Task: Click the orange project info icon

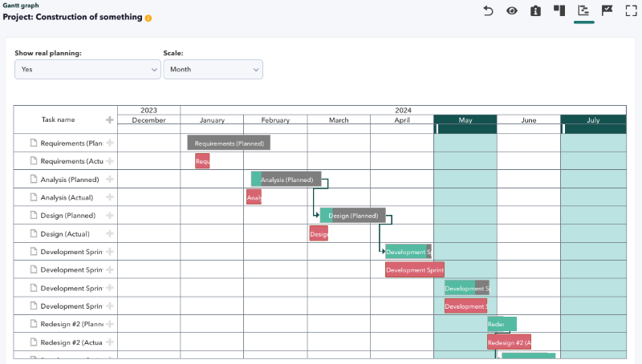Action: (x=148, y=18)
